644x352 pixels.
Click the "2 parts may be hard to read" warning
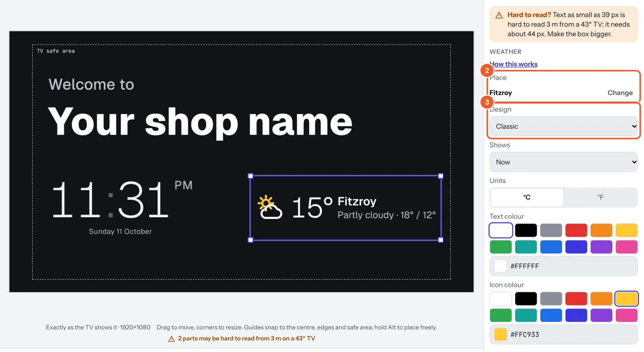(x=246, y=339)
